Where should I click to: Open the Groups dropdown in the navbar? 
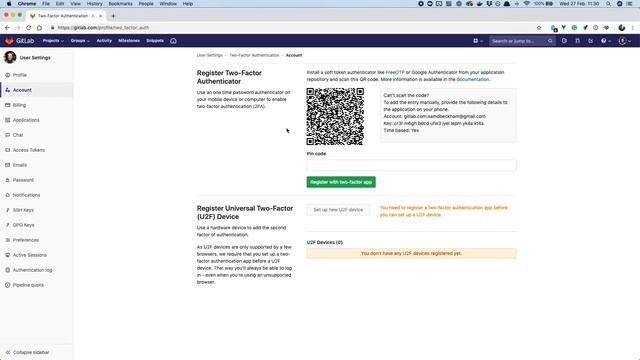[x=80, y=41]
